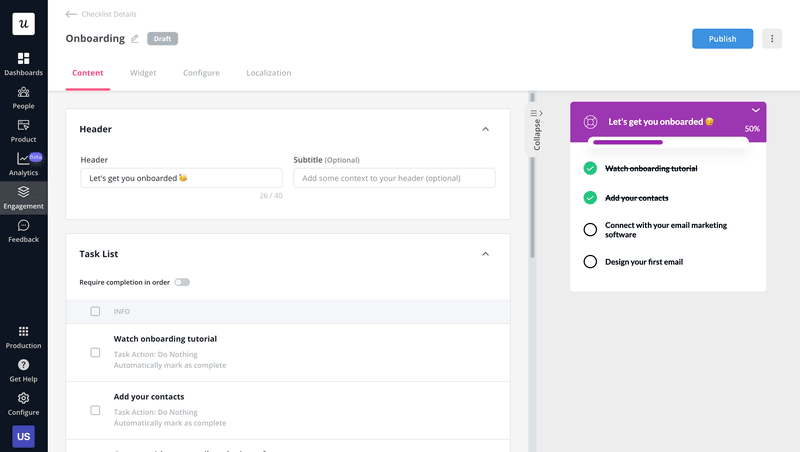Collapse the preview panel
Viewport: 800px width, 452px height.
(536, 130)
